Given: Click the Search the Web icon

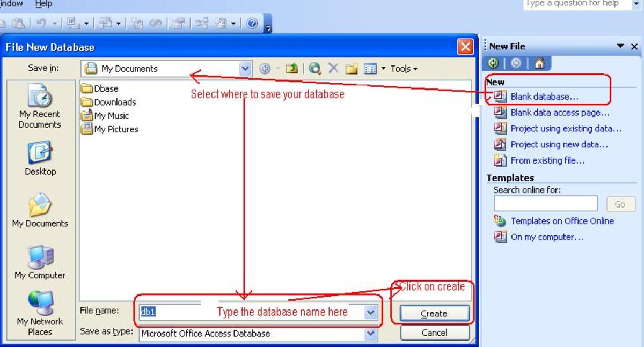Looking at the screenshot, I should click(x=315, y=68).
